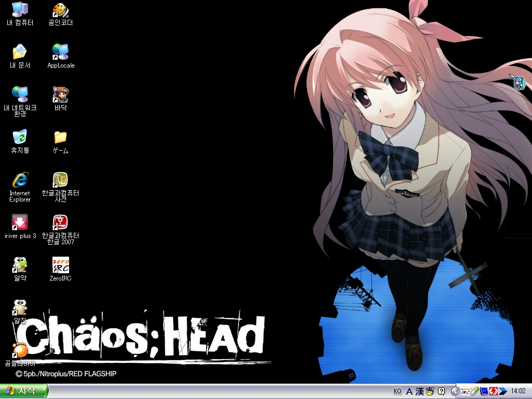Expand hidden tray icons with the arrow
The height and width of the screenshot is (399, 532).
coord(455,392)
